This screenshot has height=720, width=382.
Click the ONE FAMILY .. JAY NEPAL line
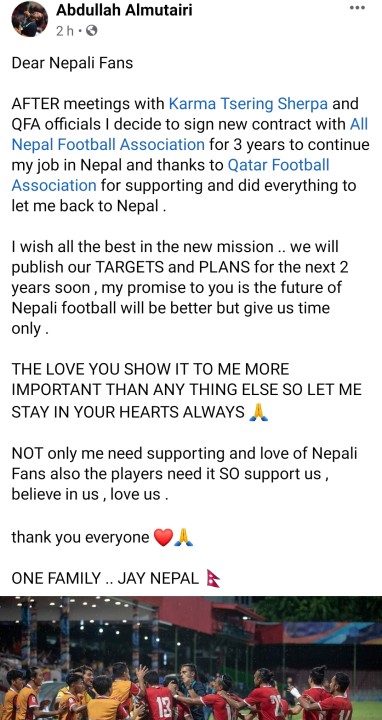(105, 578)
